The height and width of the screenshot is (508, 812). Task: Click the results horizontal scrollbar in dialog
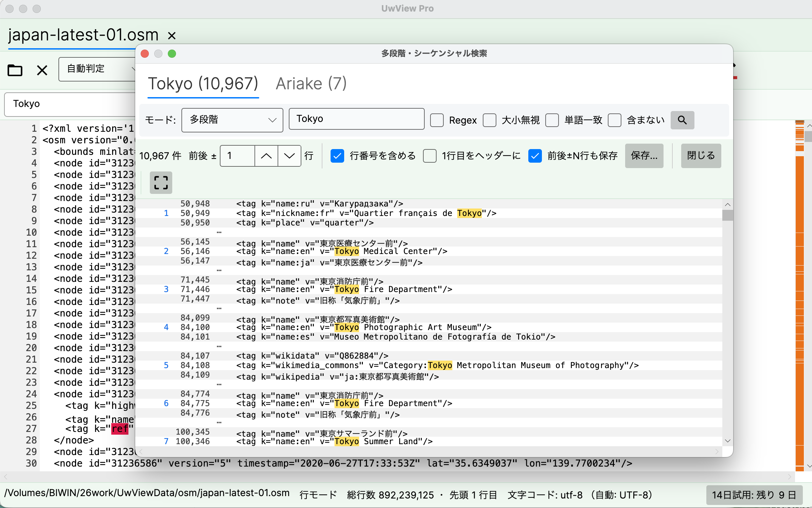(429, 452)
